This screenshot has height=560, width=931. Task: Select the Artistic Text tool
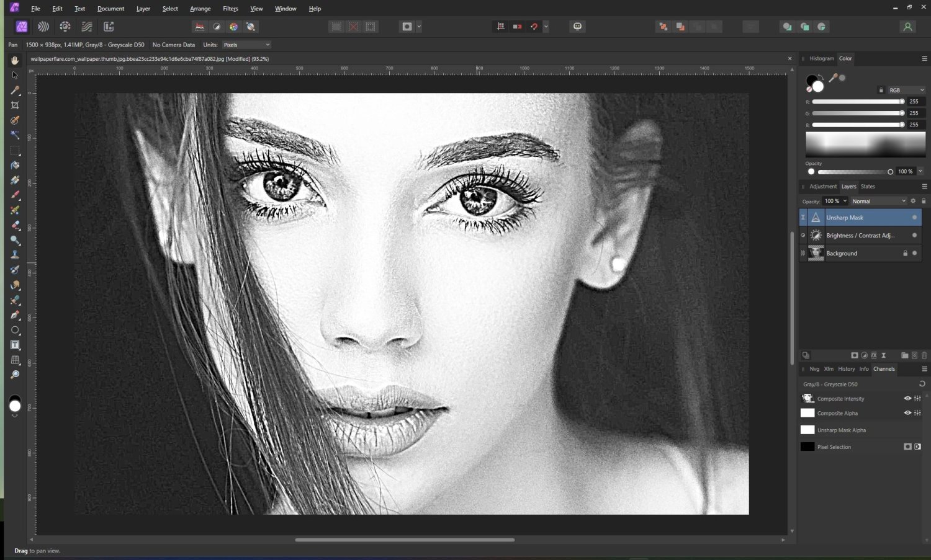pyautogui.click(x=15, y=345)
